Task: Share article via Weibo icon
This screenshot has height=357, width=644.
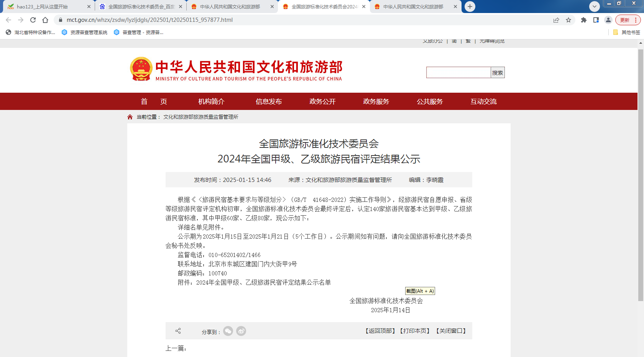Action: 241,331
